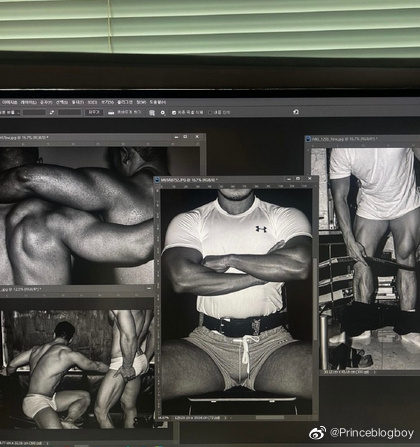Toggle the Delete Cropped Pixels checkbox

point(174,113)
